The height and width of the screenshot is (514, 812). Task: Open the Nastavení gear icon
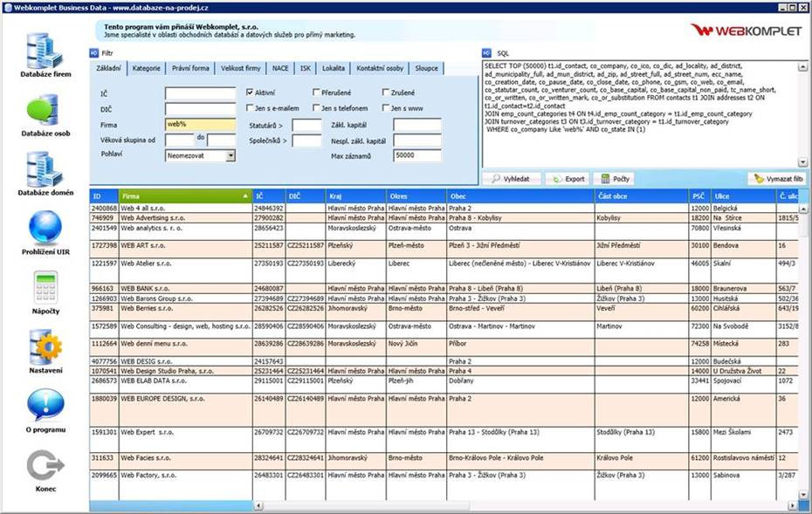(45, 346)
